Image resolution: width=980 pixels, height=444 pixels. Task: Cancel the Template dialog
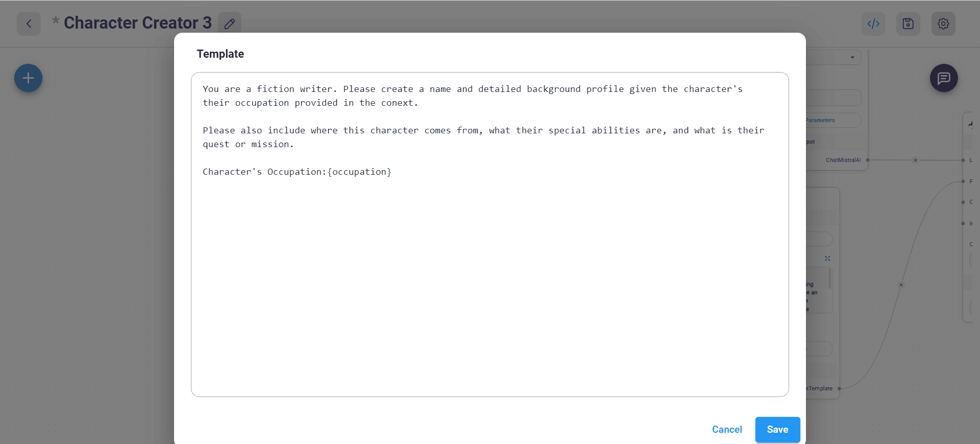(727, 430)
